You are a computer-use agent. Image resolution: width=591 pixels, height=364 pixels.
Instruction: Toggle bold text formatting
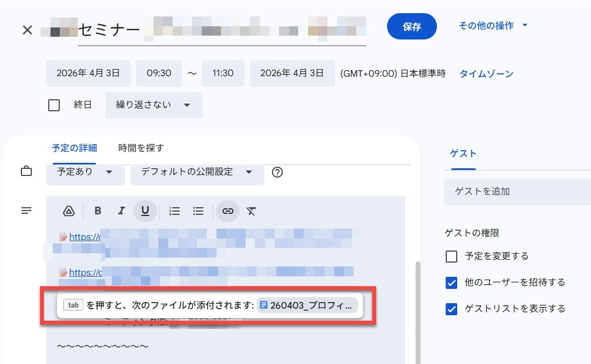click(x=98, y=211)
